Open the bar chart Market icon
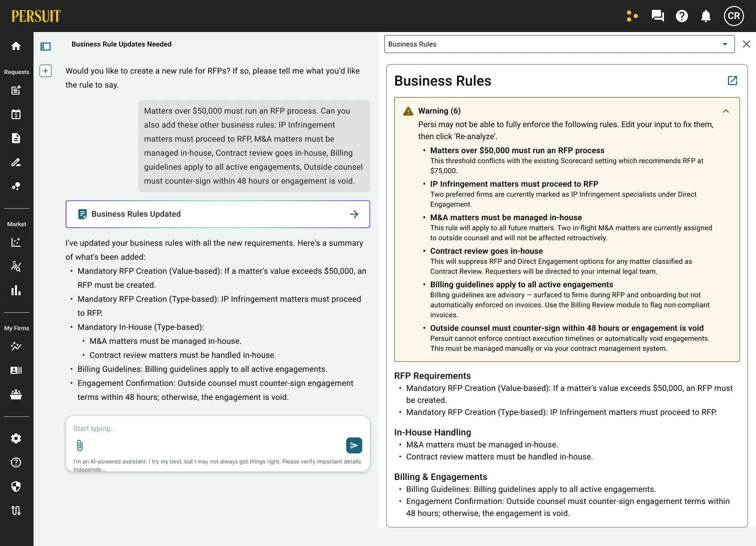The image size is (756, 546). (16, 290)
